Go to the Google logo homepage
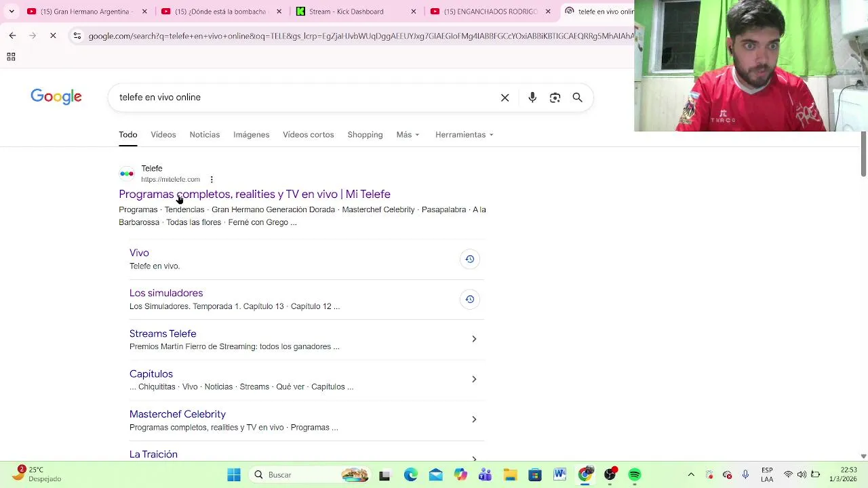The height and width of the screenshot is (488, 868). [56, 97]
